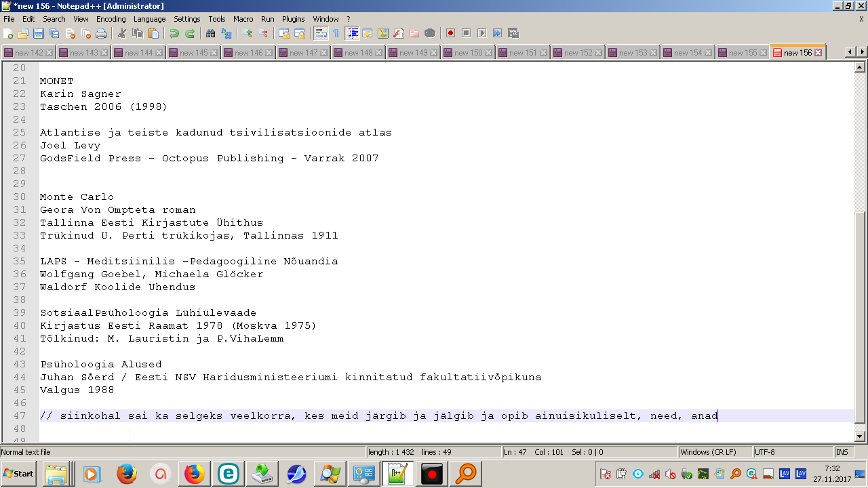This screenshot has height=488, width=868.
Task: Click the Copy toolbar icon
Action: click(138, 33)
